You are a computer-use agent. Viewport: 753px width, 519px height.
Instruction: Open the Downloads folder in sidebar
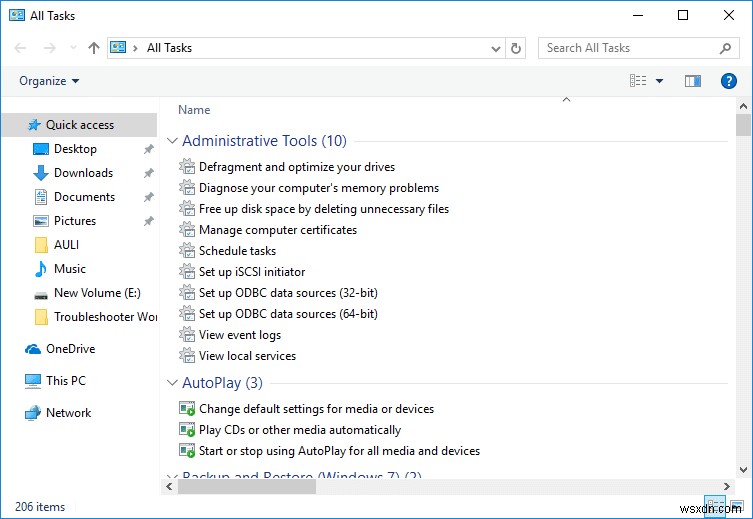point(83,173)
